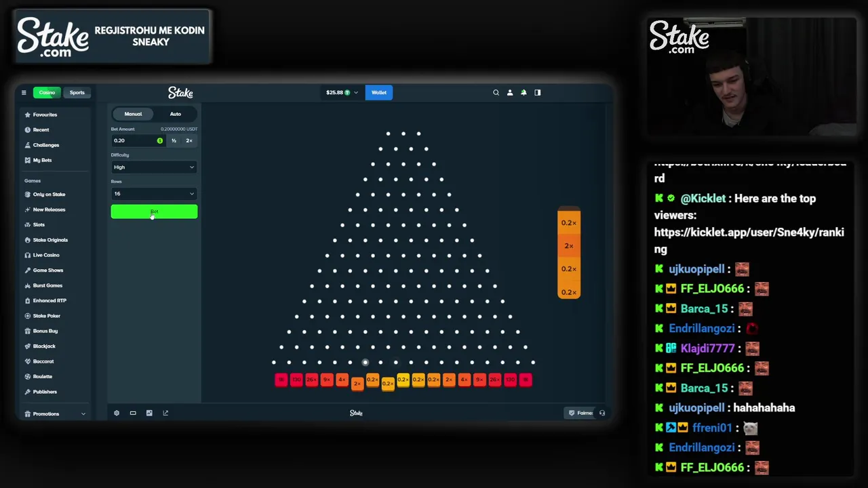
Task: Open My Bets in the sidebar
Action: [38, 160]
